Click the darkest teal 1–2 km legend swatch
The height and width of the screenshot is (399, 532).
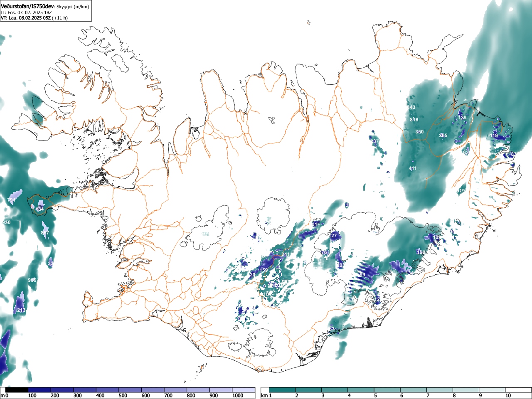tap(282, 390)
